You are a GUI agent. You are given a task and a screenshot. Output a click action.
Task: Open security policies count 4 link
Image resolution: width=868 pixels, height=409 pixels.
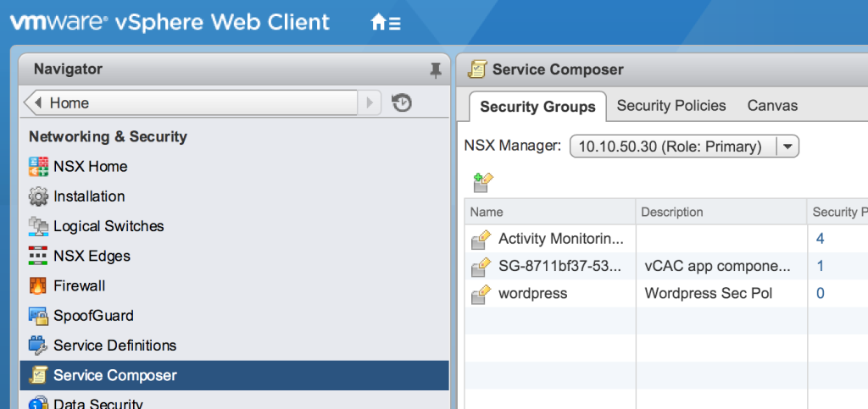pyautogui.click(x=821, y=239)
